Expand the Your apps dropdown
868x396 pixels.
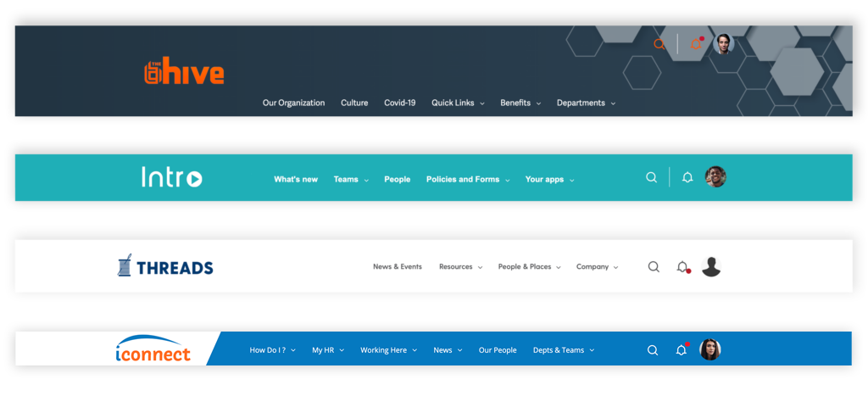[x=549, y=180]
